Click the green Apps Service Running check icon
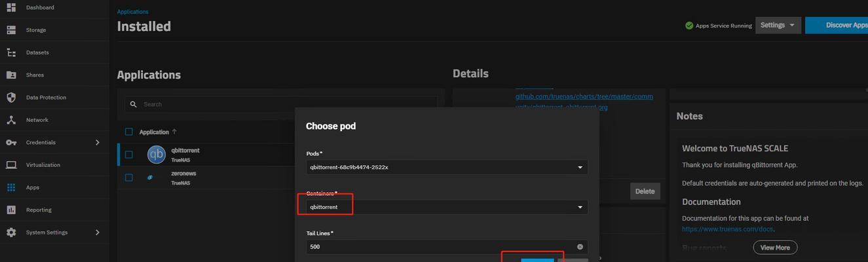The image size is (868, 262). [689, 26]
